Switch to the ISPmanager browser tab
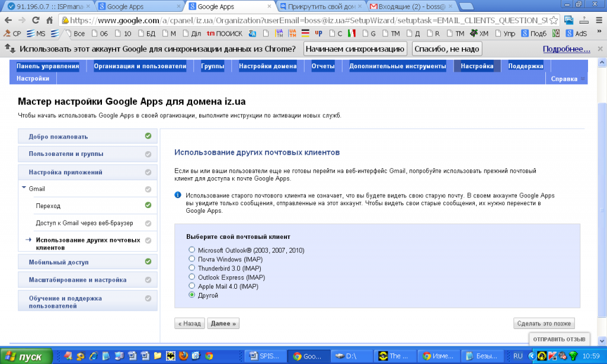This screenshot has width=607, height=364. [48, 6]
